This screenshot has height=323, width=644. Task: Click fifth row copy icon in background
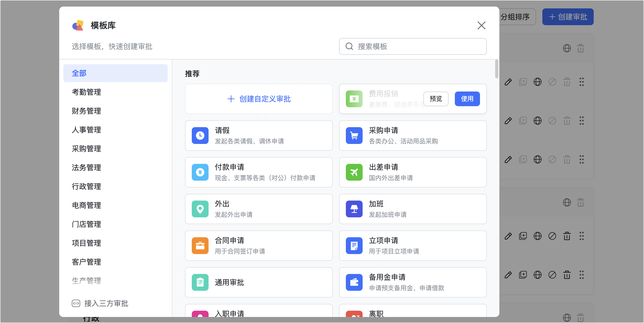coord(523,275)
